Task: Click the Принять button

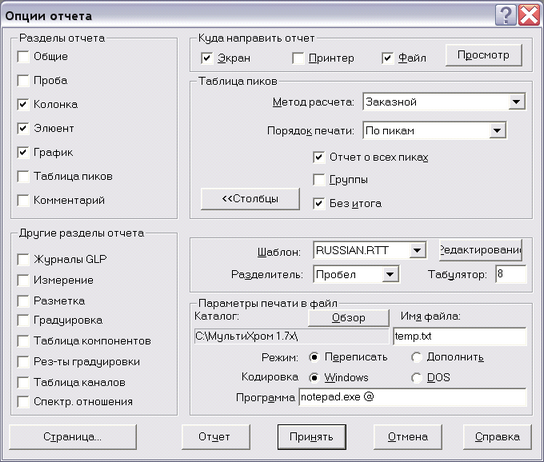Action: pyautogui.click(x=311, y=437)
